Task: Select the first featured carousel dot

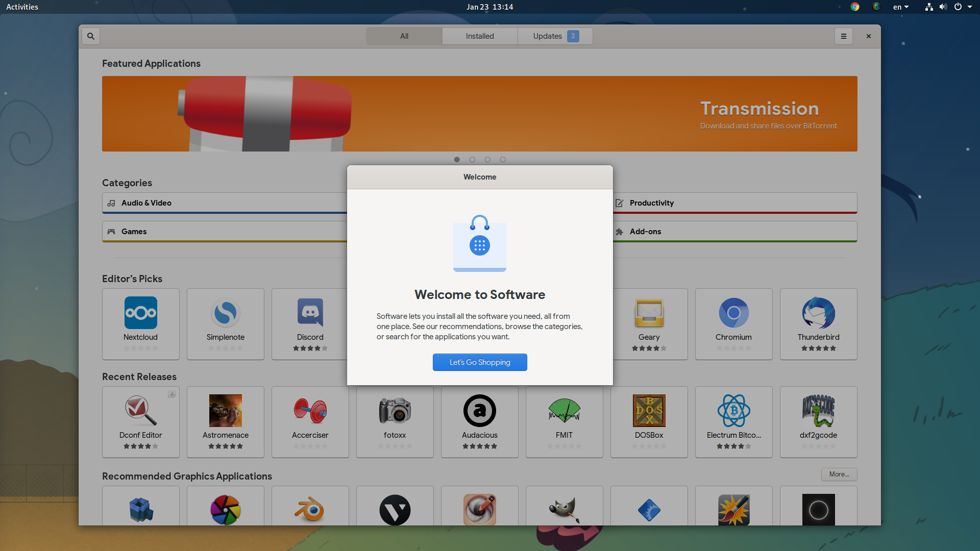Action: (x=457, y=160)
